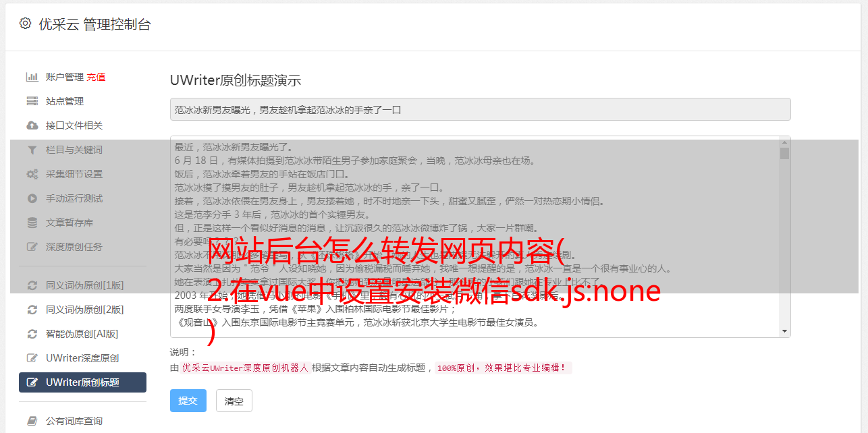Click the 优采云UWriter深度原创机器人 red link text
This screenshot has width=868, height=433.
point(245,368)
